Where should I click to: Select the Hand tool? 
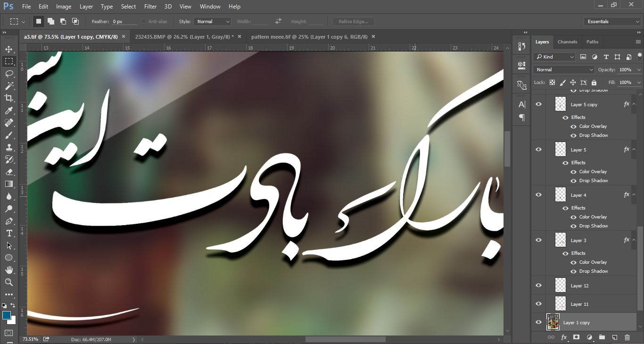(8, 270)
